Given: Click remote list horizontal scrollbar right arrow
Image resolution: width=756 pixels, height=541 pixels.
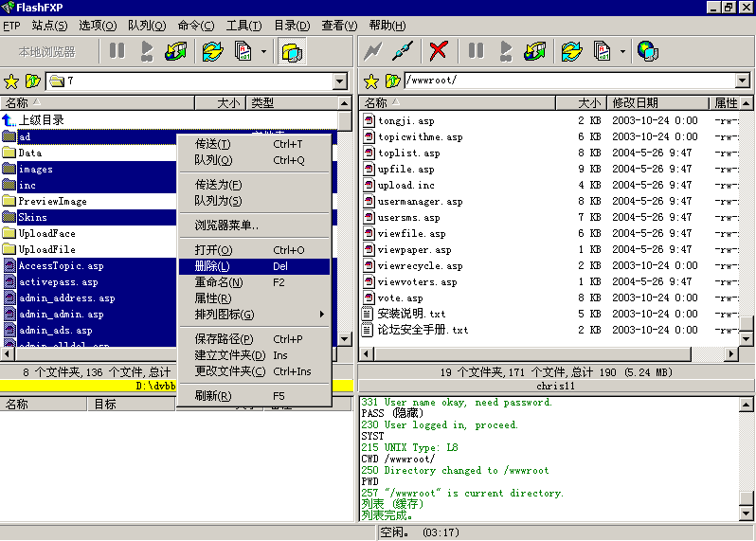Looking at the screenshot, I should [x=731, y=354].
